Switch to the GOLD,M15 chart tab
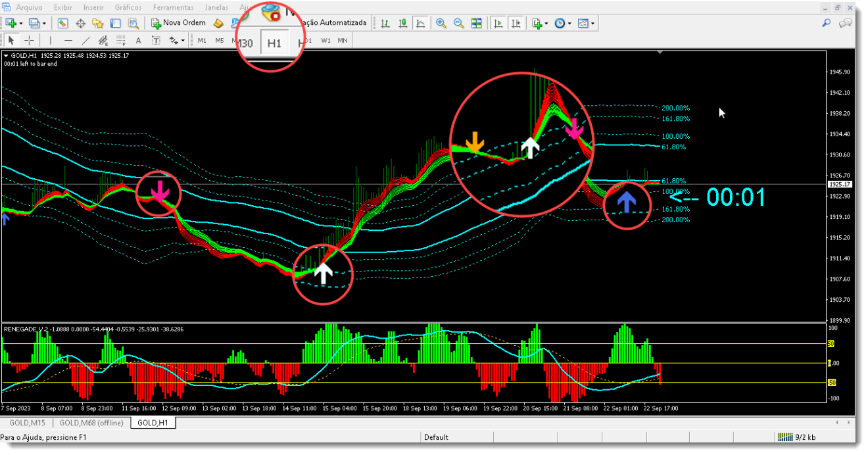Viewport: 868px width, 455px height. (x=28, y=423)
